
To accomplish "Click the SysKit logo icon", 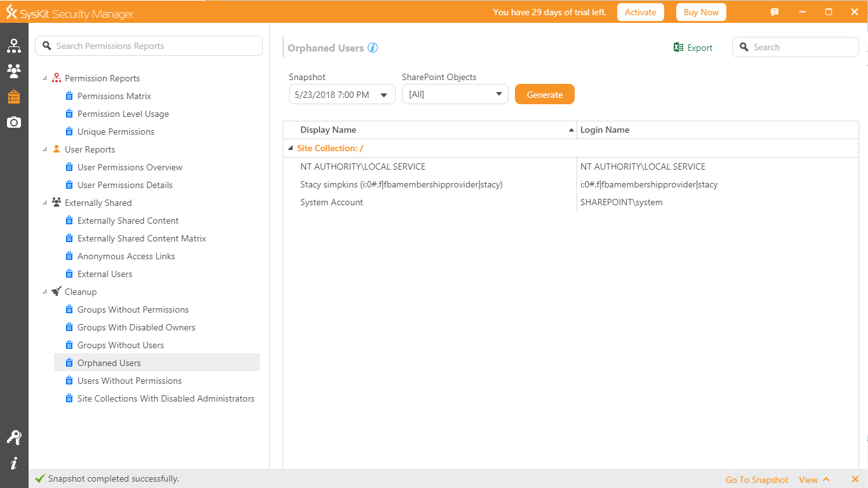I will click(11, 12).
